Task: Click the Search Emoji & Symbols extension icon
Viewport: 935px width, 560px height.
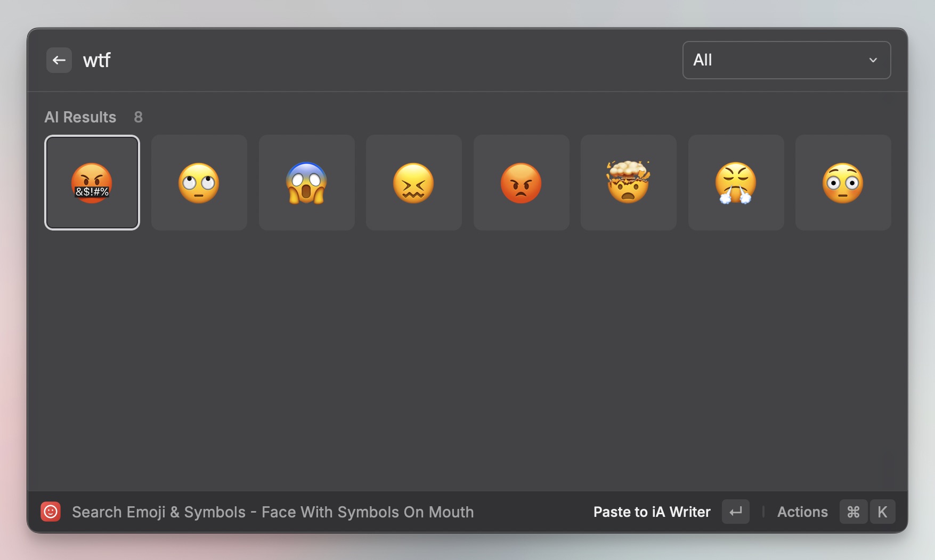Action: (x=51, y=512)
